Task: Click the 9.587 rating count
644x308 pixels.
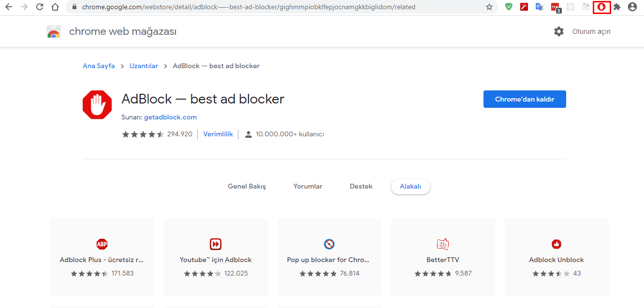Action: (463, 274)
